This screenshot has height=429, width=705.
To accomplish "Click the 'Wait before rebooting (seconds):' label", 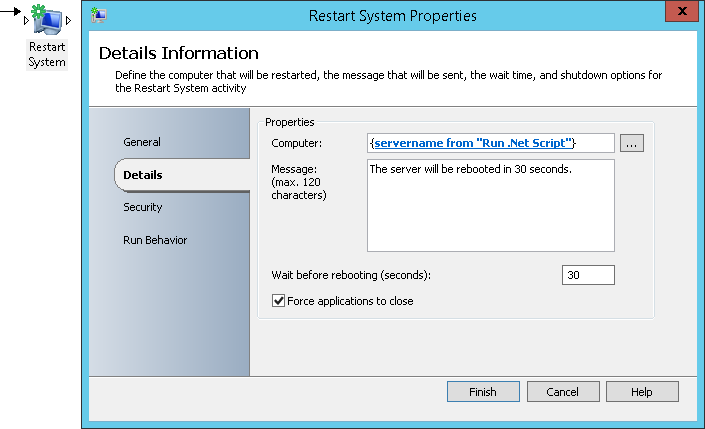I will pos(351,275).
